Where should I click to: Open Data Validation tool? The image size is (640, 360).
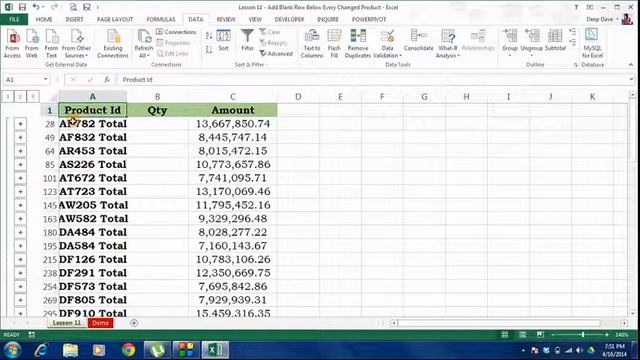pos(387,44)
